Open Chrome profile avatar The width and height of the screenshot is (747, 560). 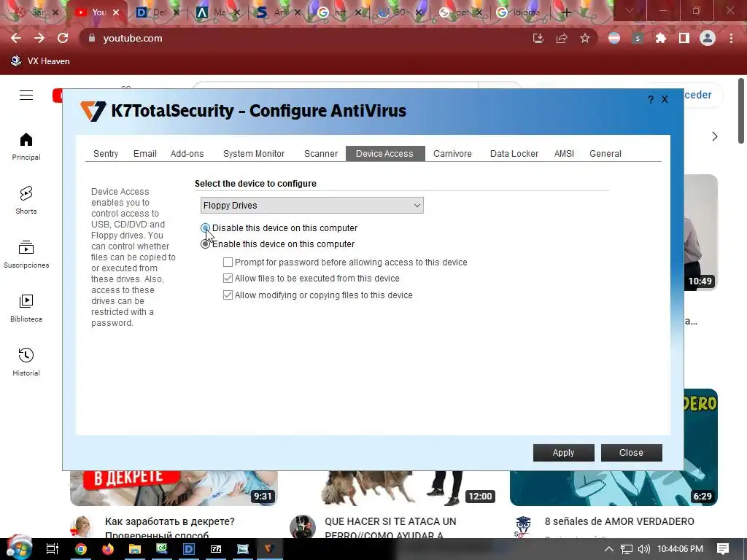708,38
